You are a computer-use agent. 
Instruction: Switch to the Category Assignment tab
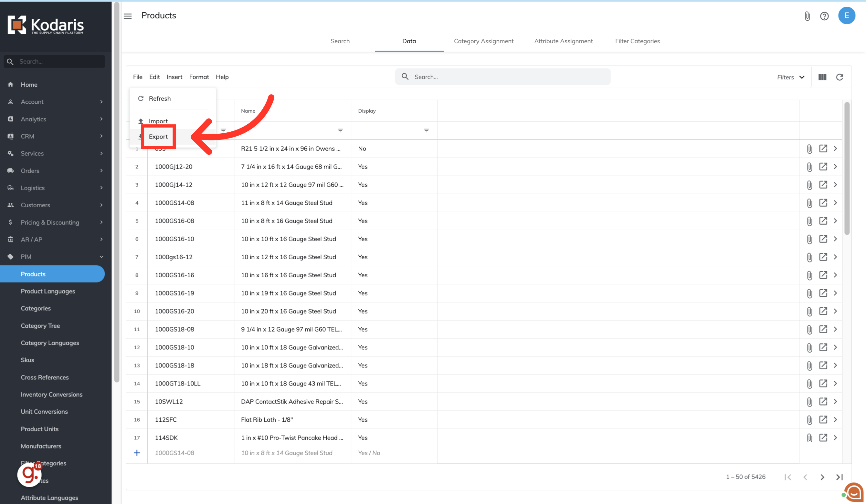pos(483,41)
